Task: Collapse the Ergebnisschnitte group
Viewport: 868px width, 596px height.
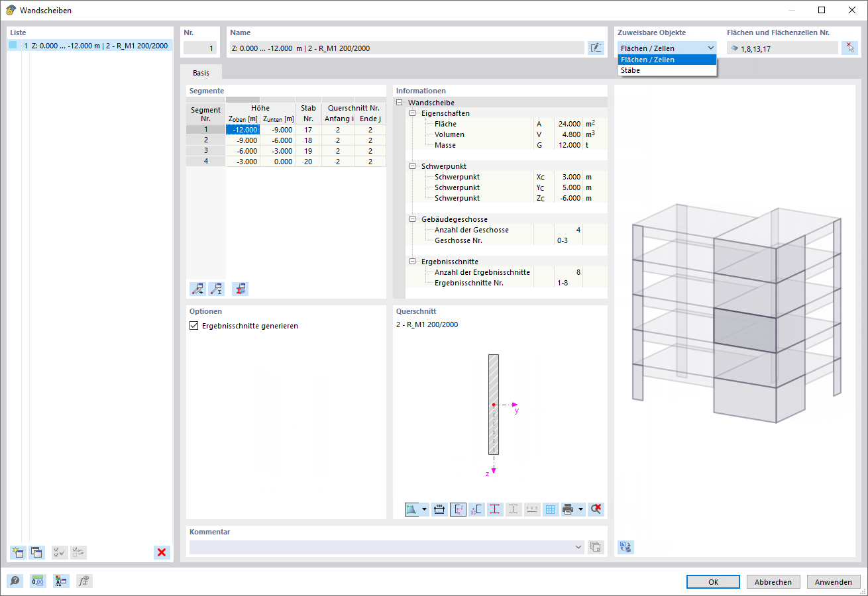Action: click(x=412, y=262)
